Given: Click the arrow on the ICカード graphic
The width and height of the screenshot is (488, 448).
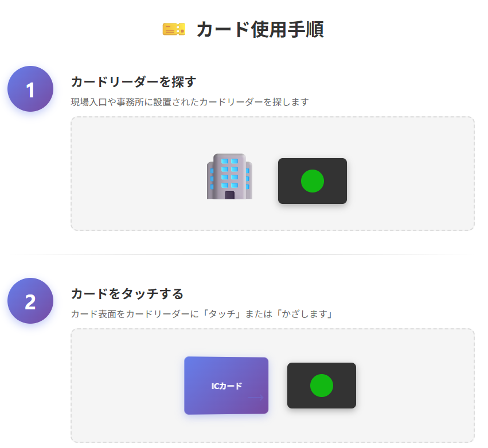Looking at the screenshot, I should [x=255, y=398].
